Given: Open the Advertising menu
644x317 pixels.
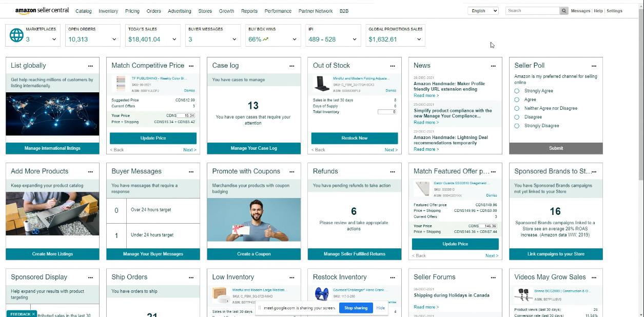Looking at the screenshot, I should coord(179,11).
